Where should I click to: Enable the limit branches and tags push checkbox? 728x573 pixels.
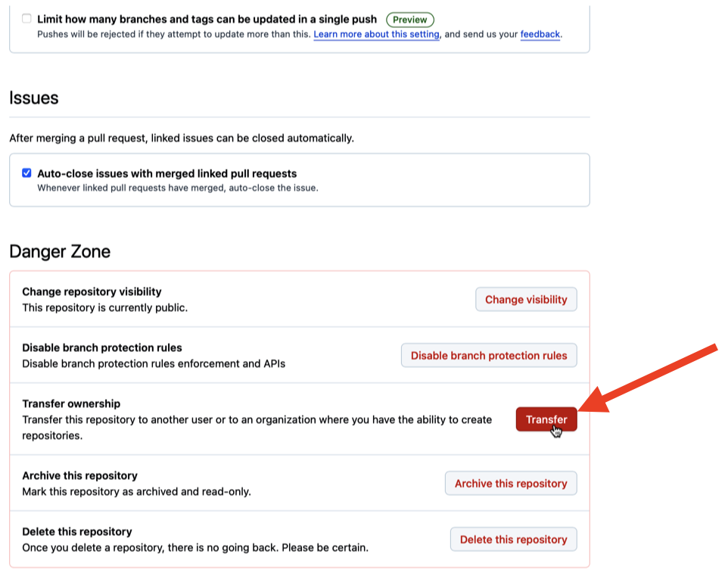click(x=26, y=19)
